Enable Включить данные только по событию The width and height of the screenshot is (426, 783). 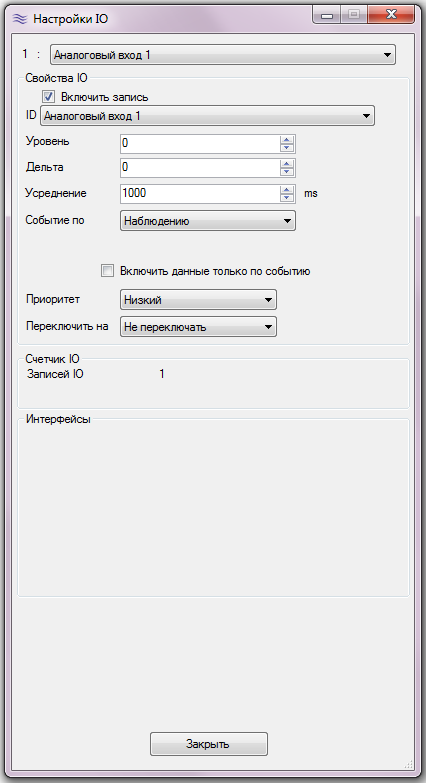[x=107, y=271]
